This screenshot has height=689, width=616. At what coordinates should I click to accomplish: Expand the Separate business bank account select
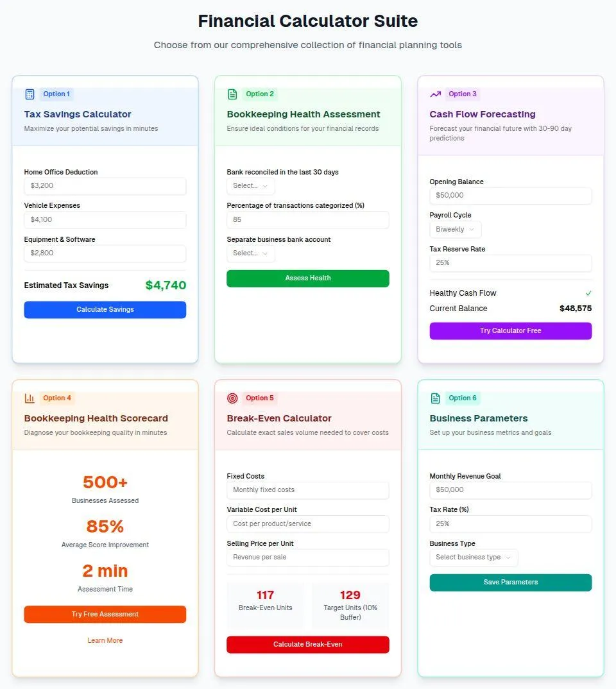click(251, 253)
